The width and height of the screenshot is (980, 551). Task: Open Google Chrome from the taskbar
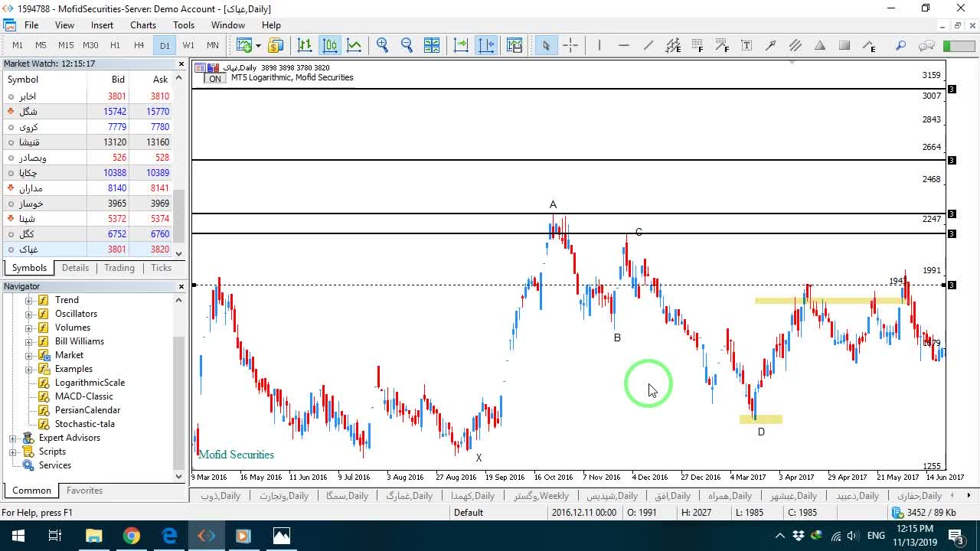(x=132, y=536)
